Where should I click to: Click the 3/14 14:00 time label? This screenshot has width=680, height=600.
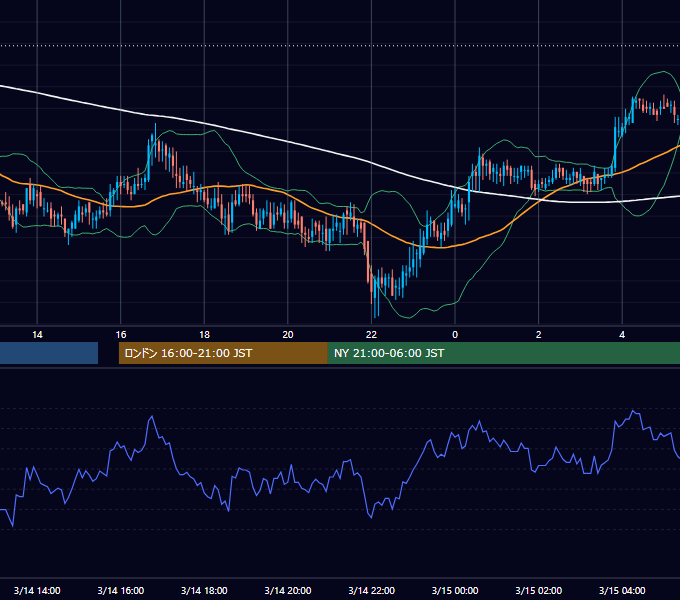(37, 590)
